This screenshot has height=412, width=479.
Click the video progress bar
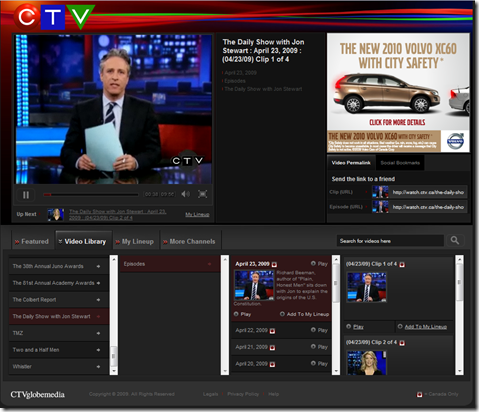pos(91,194)
